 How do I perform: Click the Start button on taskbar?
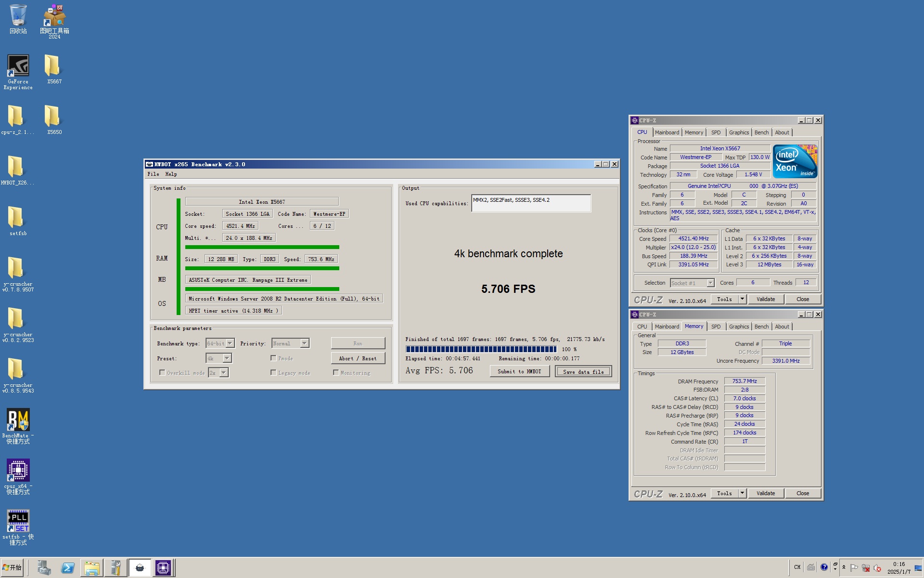(12, 568)
